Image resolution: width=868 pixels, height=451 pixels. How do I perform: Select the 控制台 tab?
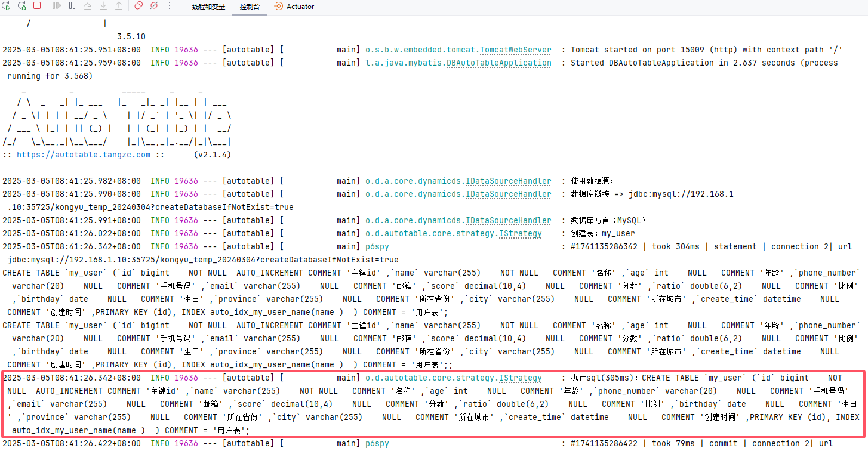250,7
